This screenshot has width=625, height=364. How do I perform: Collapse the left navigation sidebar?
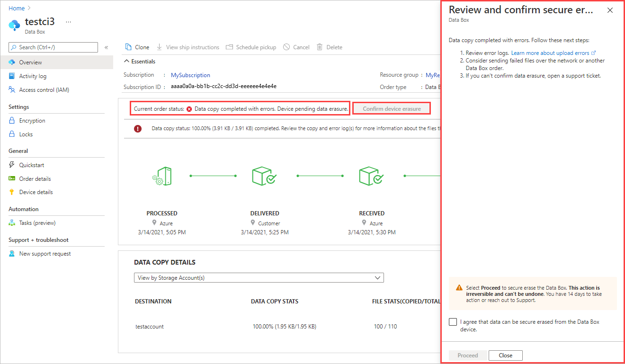[x=106, y=47]
